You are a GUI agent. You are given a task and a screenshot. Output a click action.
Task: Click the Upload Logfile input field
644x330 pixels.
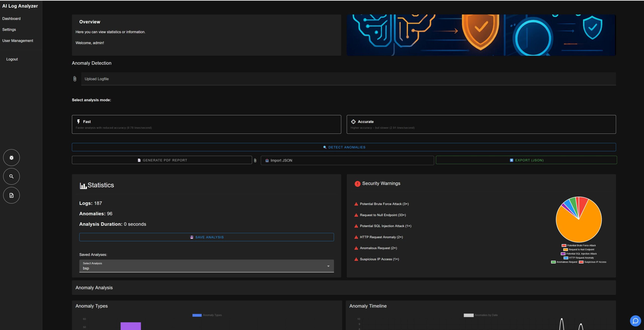348,79
